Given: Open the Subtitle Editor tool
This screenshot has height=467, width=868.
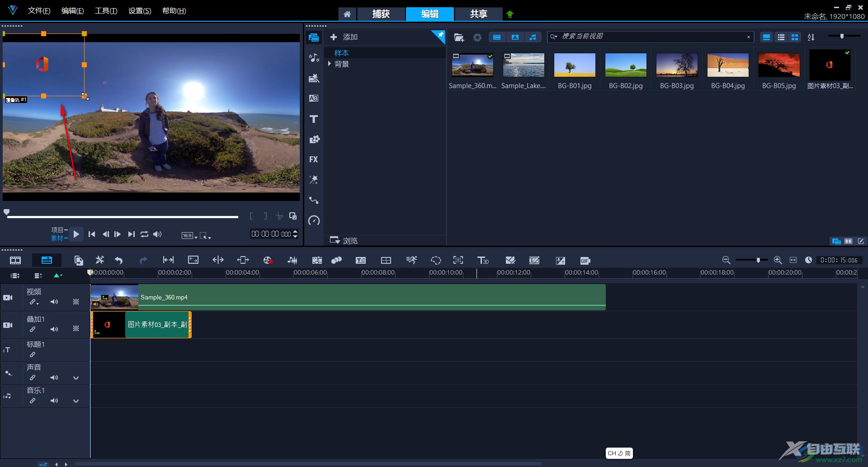Looking at the screenshot, I should coord(361,260).
